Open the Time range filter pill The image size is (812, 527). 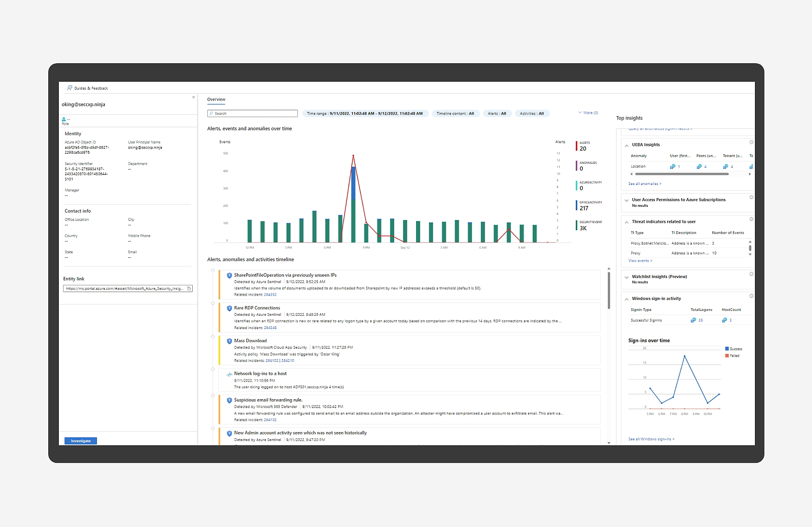click(364, 114)
